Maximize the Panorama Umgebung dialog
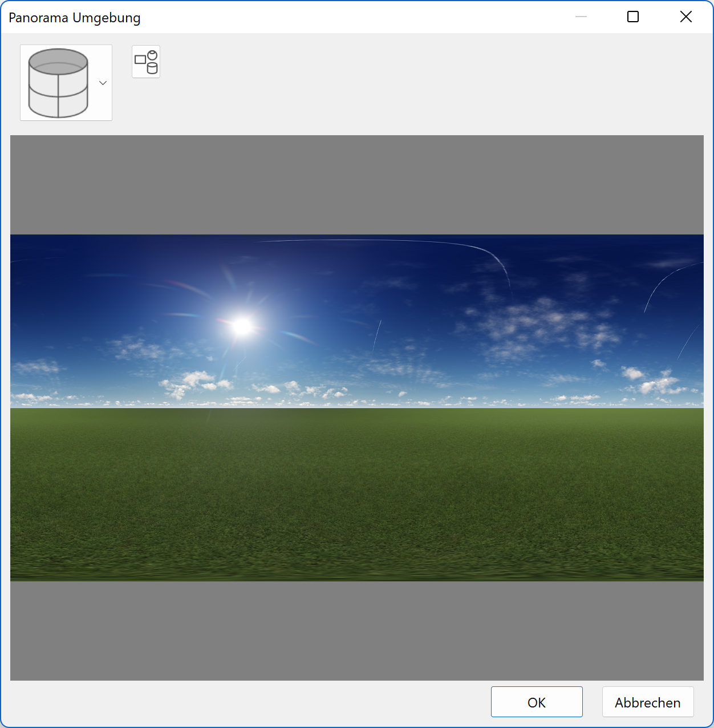714x728 pixels. coord(632,17)
